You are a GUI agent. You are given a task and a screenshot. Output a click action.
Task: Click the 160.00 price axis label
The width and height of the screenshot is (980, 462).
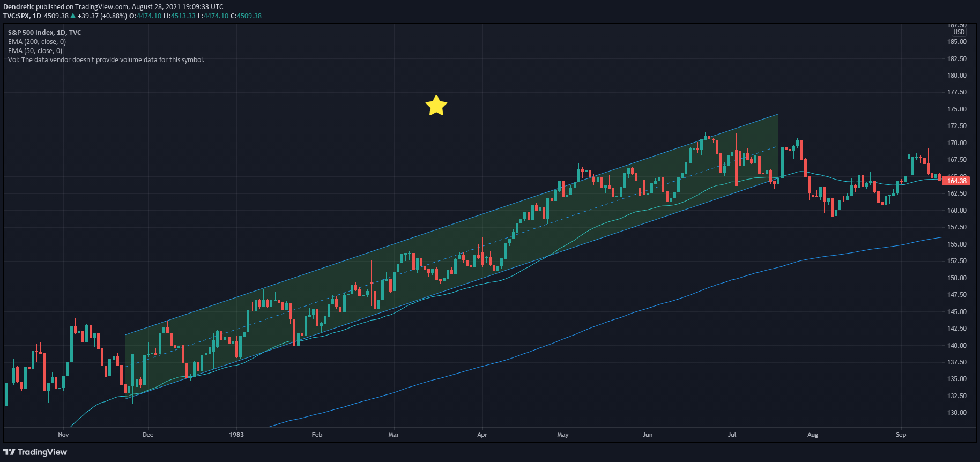[x=957, y=211]
